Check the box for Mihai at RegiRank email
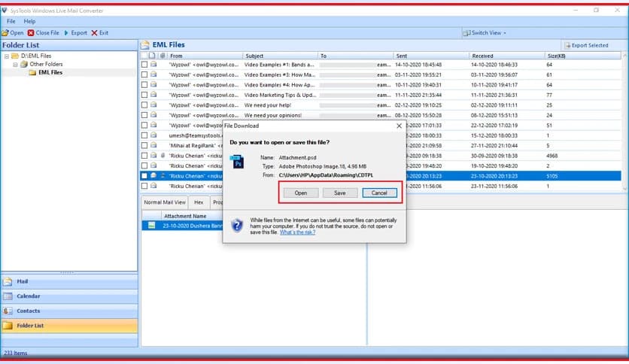The height and width of the screenshot is (364, 629). click(x=144, y=145)
